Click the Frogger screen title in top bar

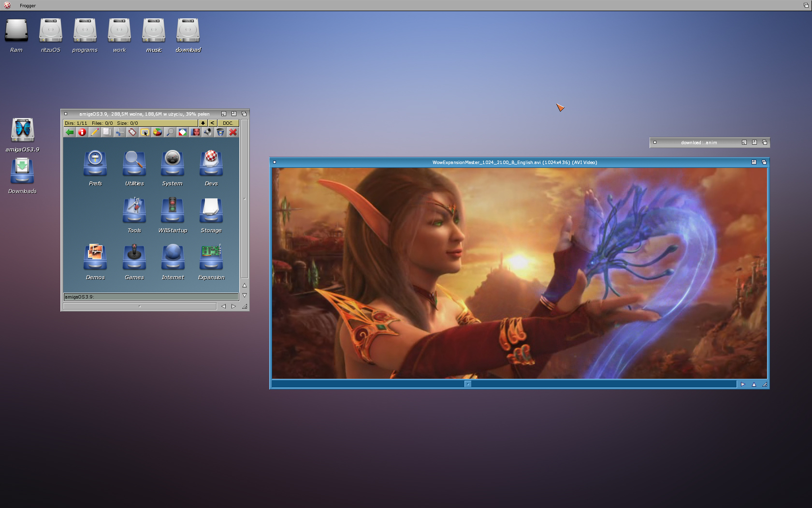click(x=28, y=6)
